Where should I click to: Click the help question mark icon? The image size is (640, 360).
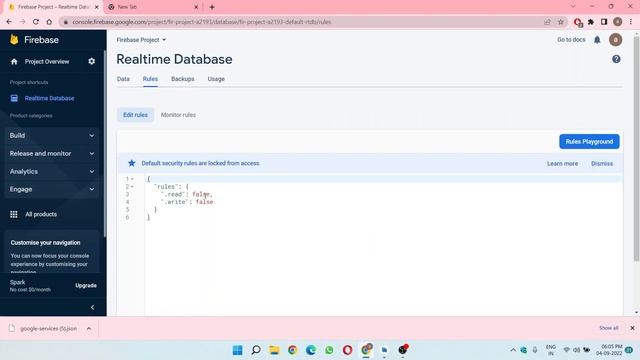[616, 59]
